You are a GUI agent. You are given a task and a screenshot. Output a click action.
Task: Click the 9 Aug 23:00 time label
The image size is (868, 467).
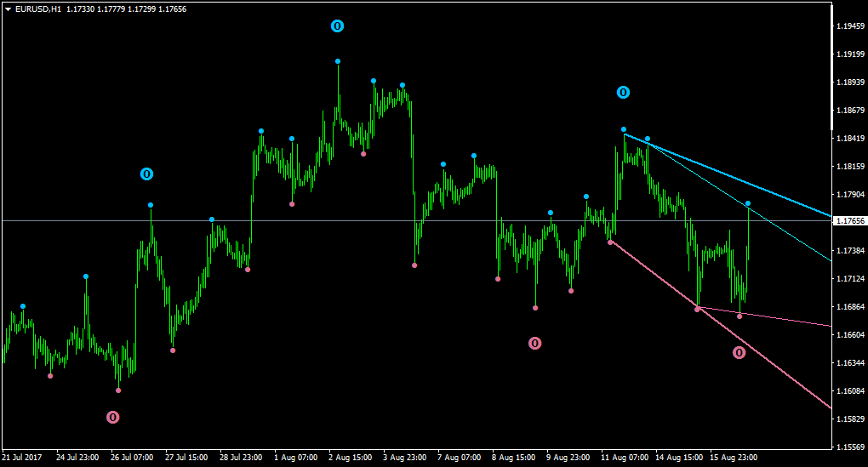(568, 458)
